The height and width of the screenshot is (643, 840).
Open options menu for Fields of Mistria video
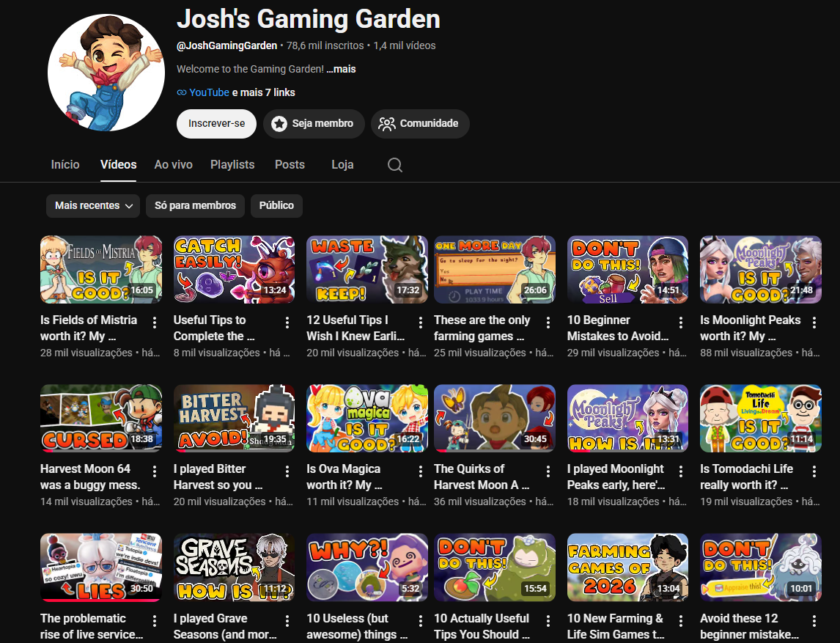tap(154, 322)
